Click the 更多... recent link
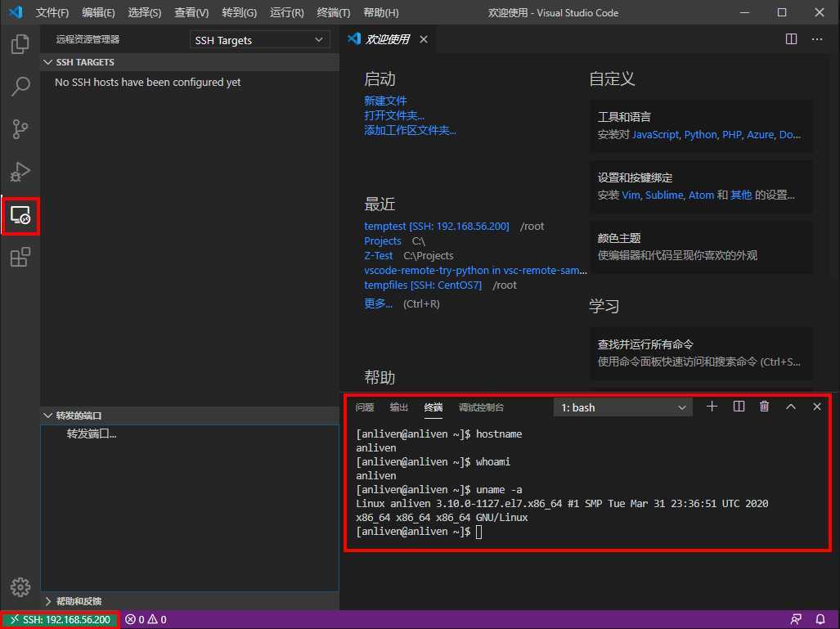The height and width of the screenshot is (629, 840). pos(378,303)
